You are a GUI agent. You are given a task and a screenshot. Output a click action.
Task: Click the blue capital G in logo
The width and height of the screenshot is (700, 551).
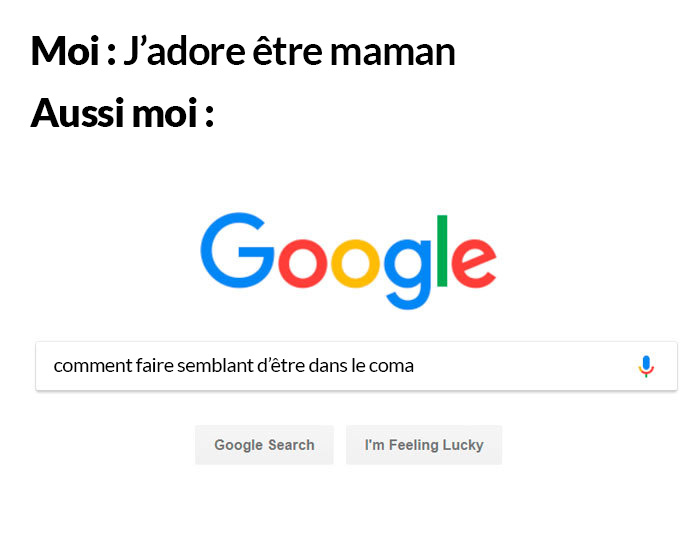tap(237, 250)
